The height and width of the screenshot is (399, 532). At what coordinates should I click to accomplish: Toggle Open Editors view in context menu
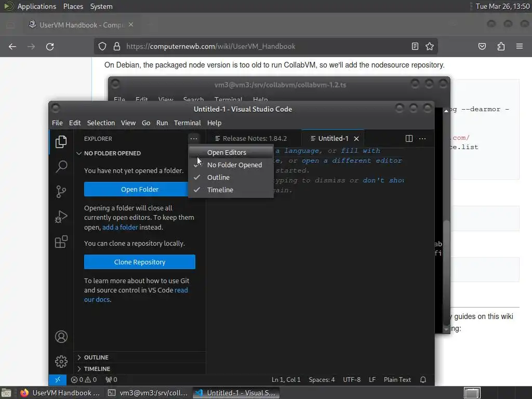tap(231, 152)
